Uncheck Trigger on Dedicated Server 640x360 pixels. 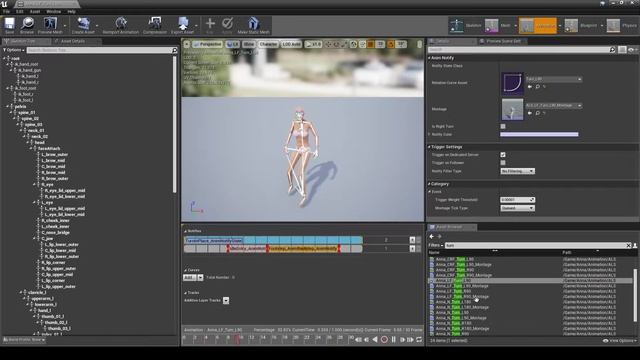click(x=503, y=155)
